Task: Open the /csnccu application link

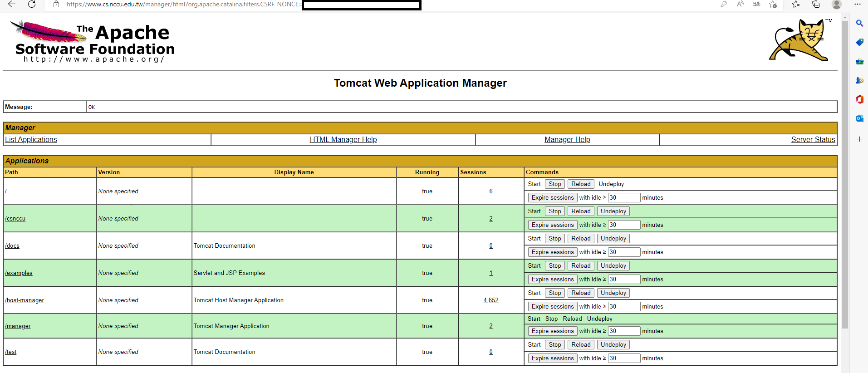Action: pyautogui.click(x=15, y=218)
